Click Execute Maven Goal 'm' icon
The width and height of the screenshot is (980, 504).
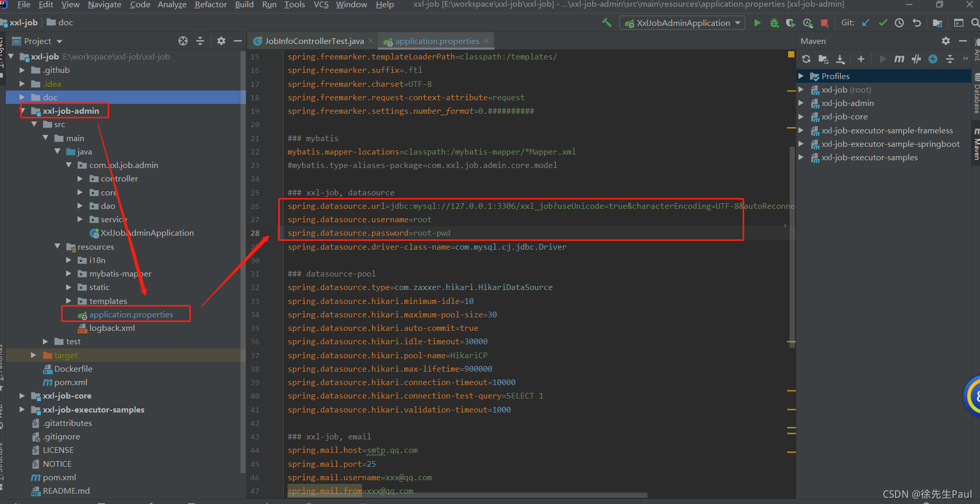coord(899,59)
